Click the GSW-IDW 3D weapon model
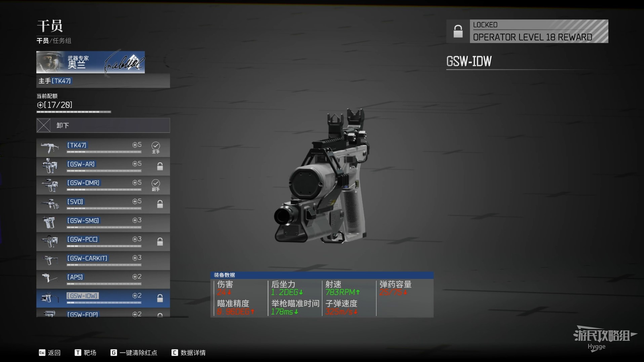 [322, 177]
